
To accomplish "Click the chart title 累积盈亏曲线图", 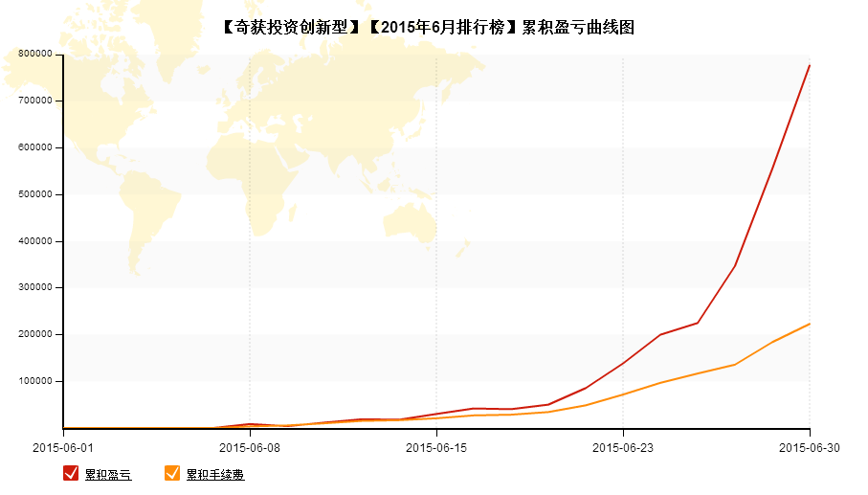I will [428, 27].
